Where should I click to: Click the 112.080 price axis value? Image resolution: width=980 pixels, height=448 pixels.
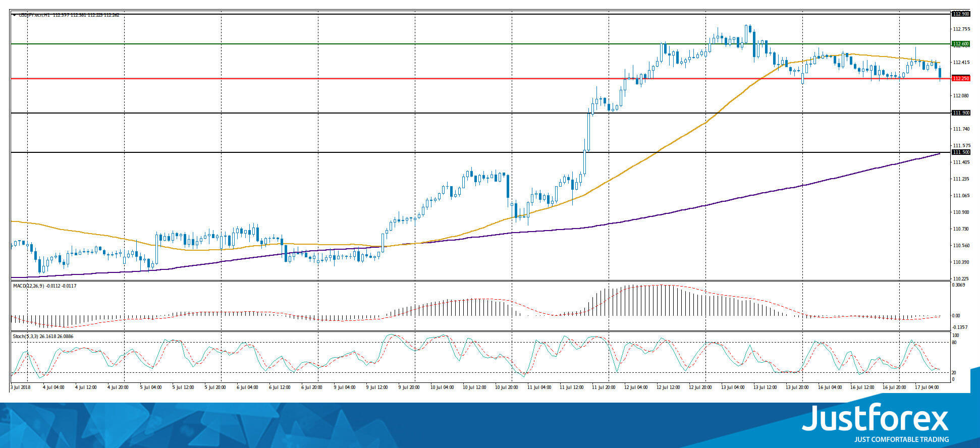point(961,96)
